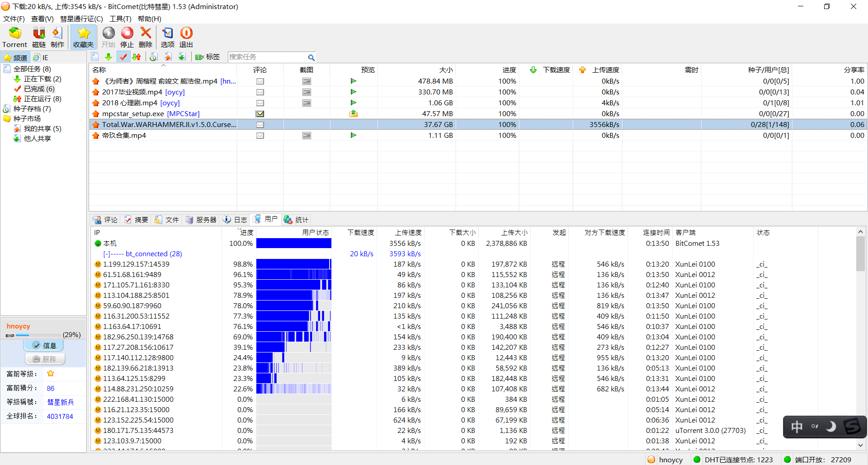
Task: Select 种子市场 folder in the sidebar tree
Action: (x=27, y=118)
